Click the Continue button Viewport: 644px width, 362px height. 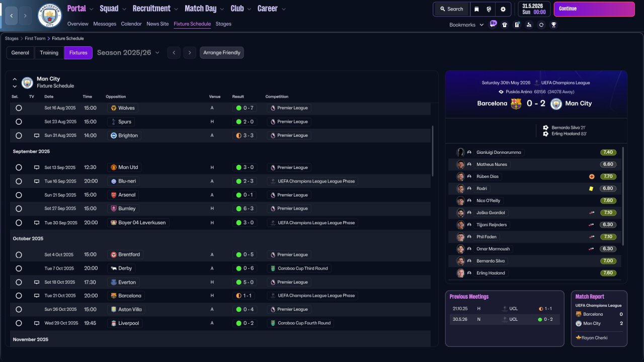coord(594,9)
